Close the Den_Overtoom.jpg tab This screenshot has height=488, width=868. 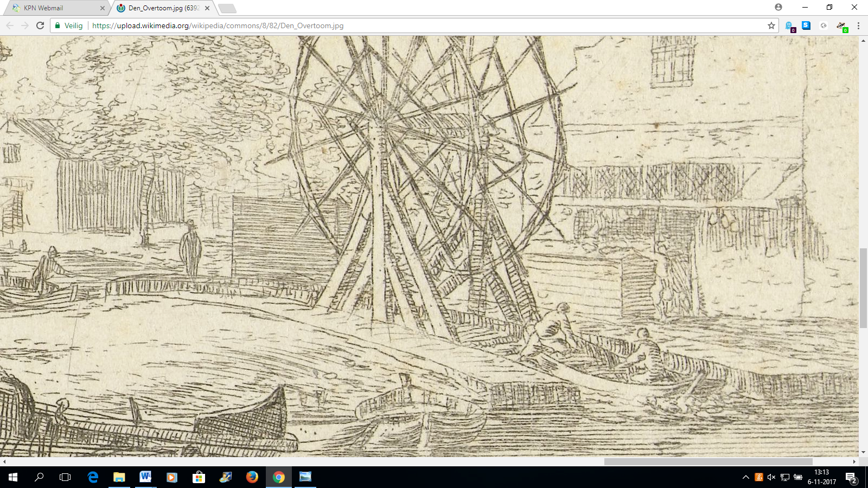(x=207, y=8)
